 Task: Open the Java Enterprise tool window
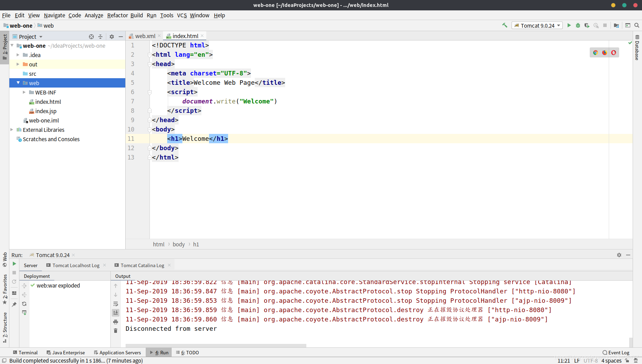point(66,353)
